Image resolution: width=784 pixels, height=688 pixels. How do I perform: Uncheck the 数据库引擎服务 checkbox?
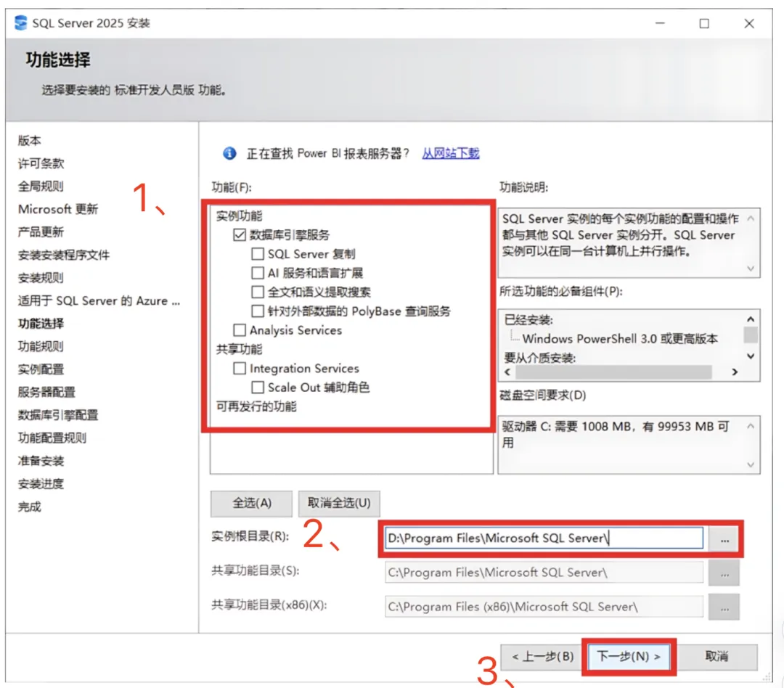point(240,234)
